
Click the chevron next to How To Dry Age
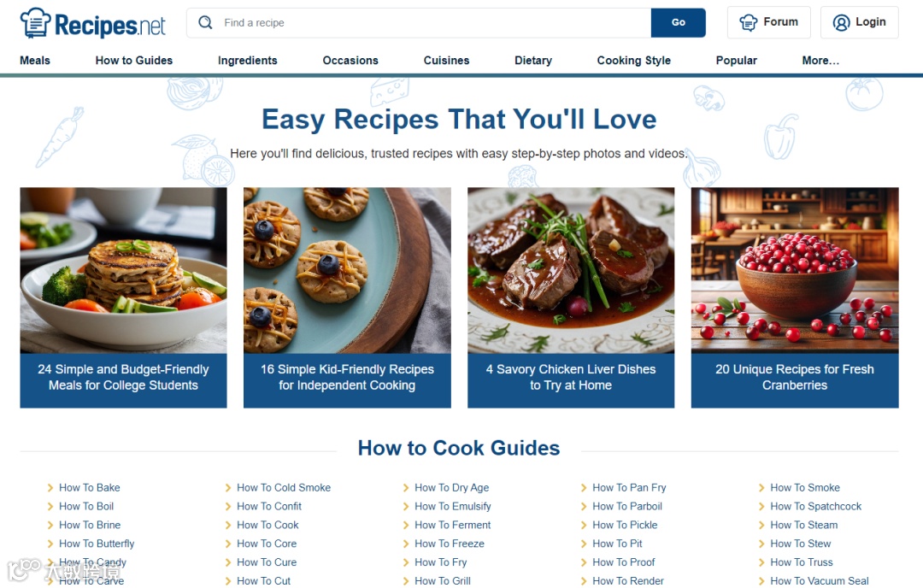click(406, 487)
